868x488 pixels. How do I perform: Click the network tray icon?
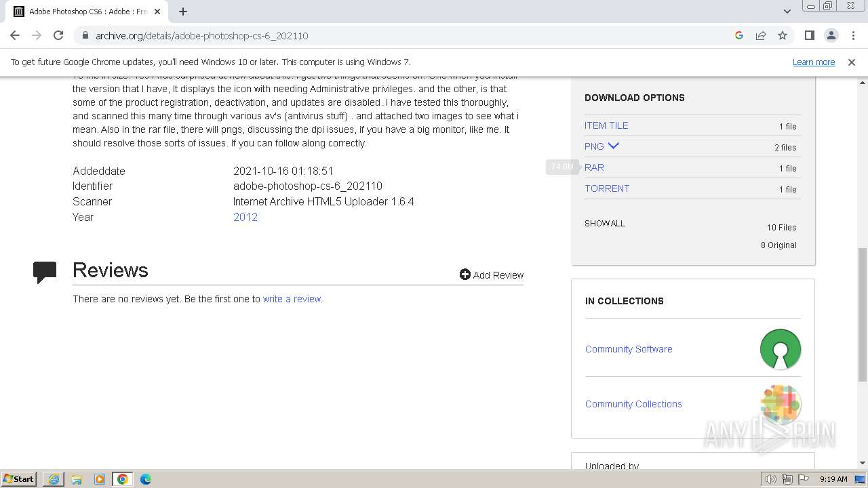[x=787, y=479]
